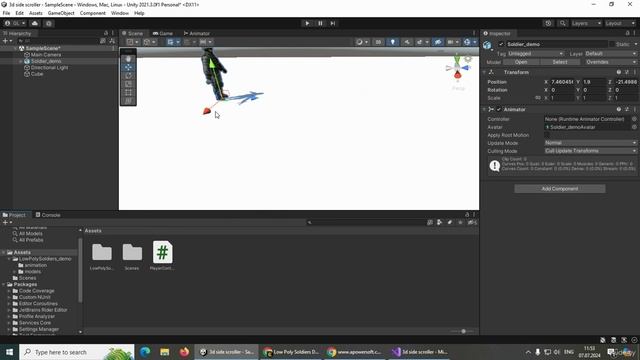Open the LowPolySoldiers folder thumbnail in Assets
This screenshot has width=640, height=360.
click(x=102, y=252)
